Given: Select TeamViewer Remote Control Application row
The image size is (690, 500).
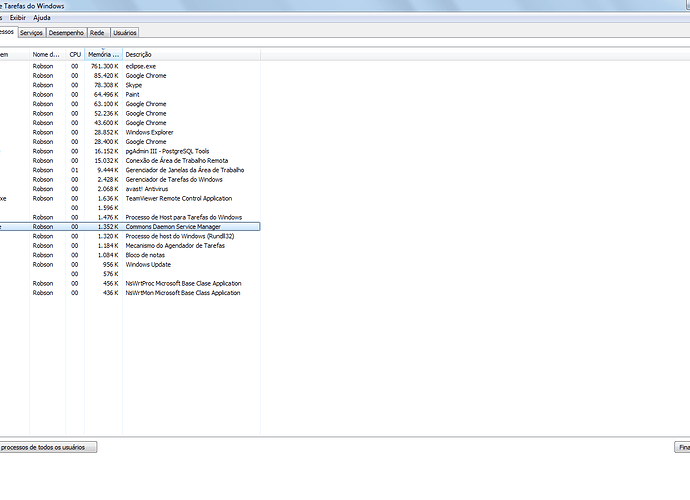Looking at the screenshot, I should pos(130,199).
